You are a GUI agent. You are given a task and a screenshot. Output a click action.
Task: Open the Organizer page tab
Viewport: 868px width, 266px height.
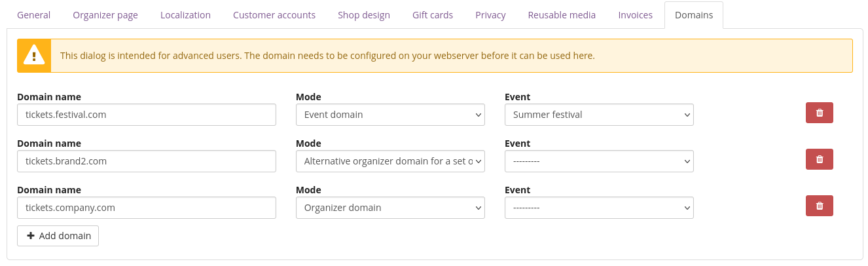click(105, 15)
